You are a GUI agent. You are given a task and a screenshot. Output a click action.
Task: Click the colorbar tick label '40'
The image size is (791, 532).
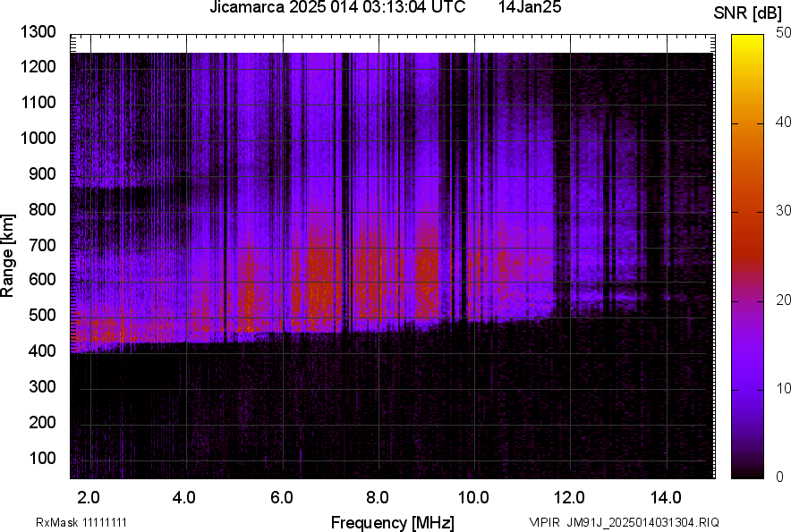(783, 122)
